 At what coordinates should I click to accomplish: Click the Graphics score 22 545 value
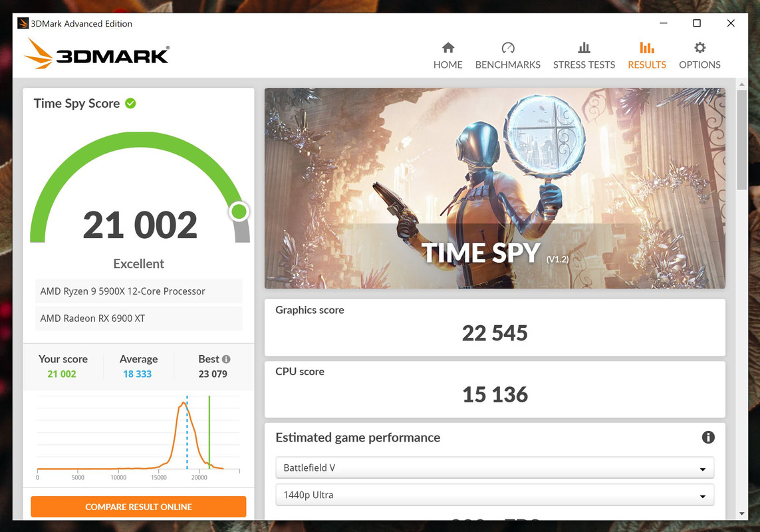click(495, 333)
